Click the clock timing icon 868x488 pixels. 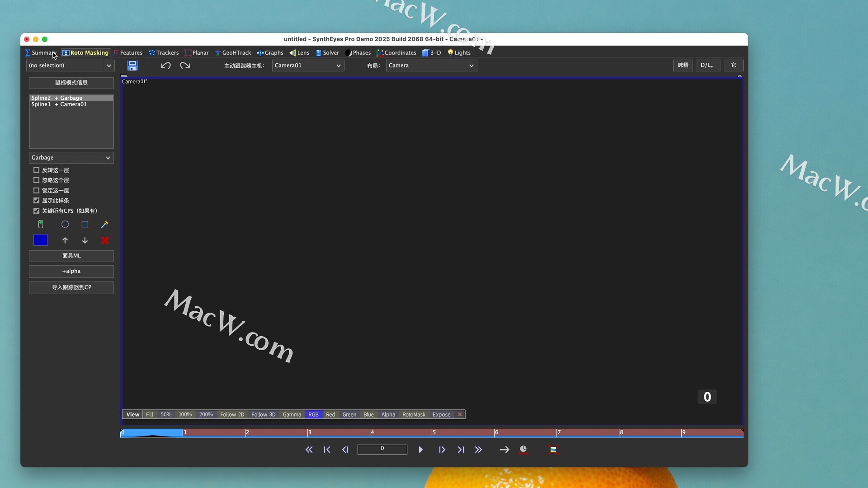click(x=523, y=450)
